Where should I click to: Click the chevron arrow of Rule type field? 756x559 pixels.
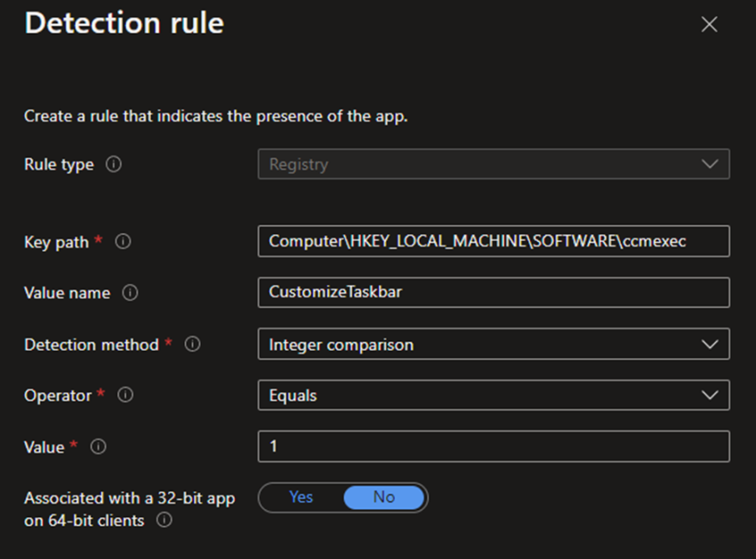click(709, 165)
